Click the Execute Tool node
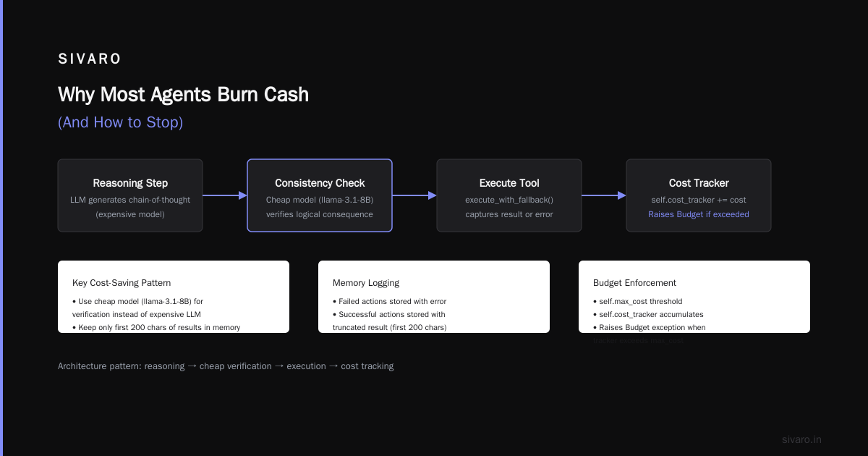 tap(509, 195)
